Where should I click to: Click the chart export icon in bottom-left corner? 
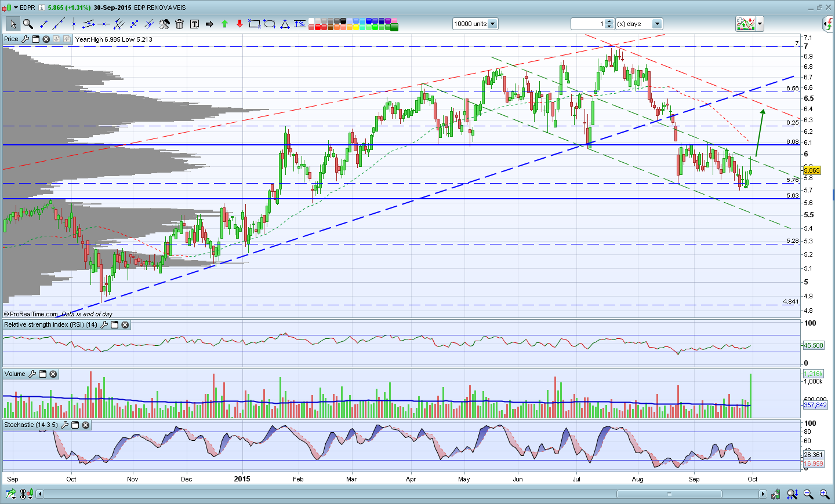pos(11,494)
